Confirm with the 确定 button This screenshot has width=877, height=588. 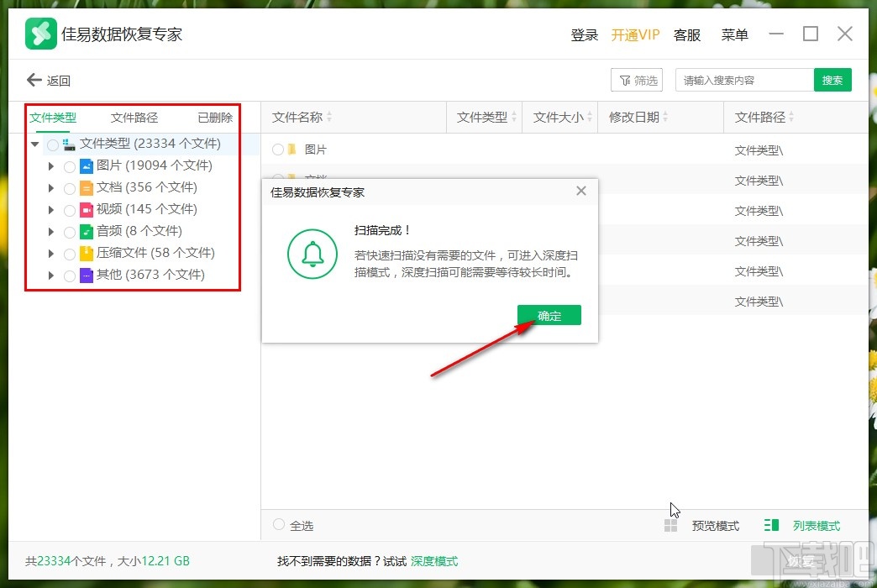pos(549,315)
